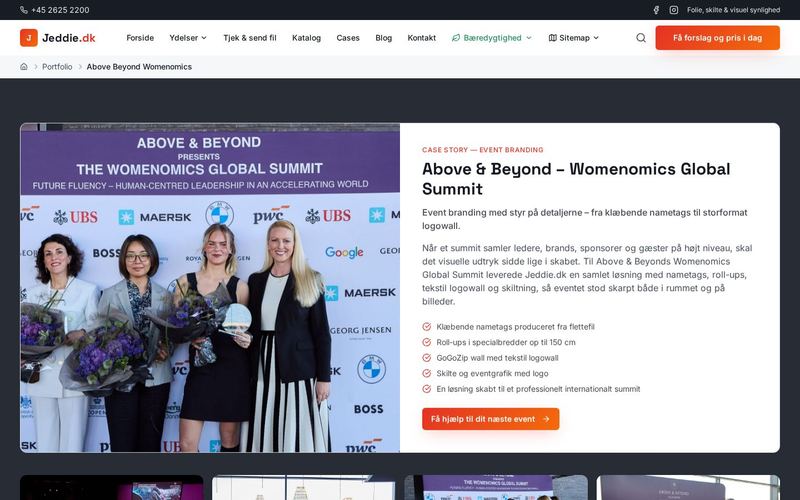Go to Cases in navigation
The width and height of the screenshot is (800, 500).
coord(348,38)
